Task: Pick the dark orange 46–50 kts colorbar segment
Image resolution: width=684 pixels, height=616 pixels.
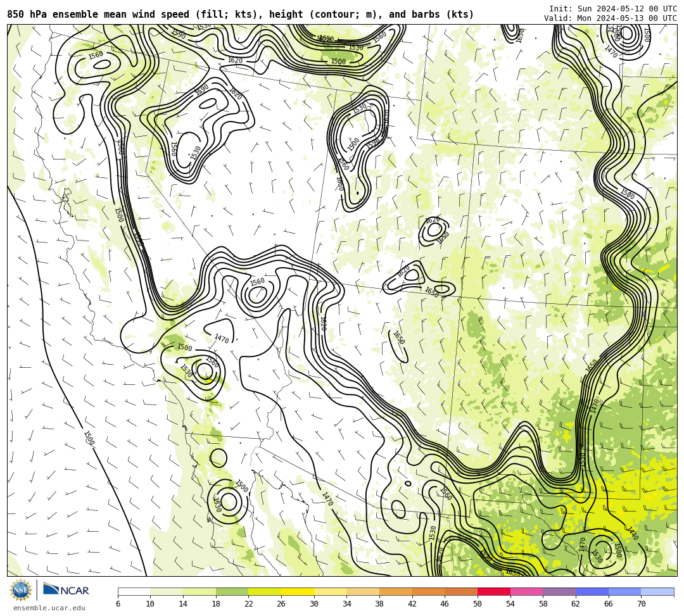Action: click(x=461, y=591)
